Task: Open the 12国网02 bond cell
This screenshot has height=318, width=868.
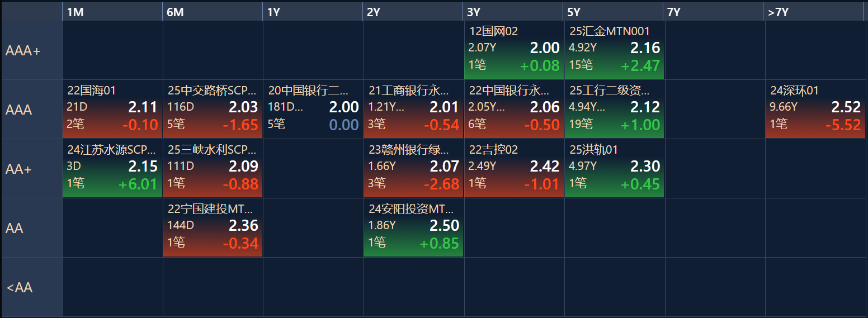Action: (513, 51)
